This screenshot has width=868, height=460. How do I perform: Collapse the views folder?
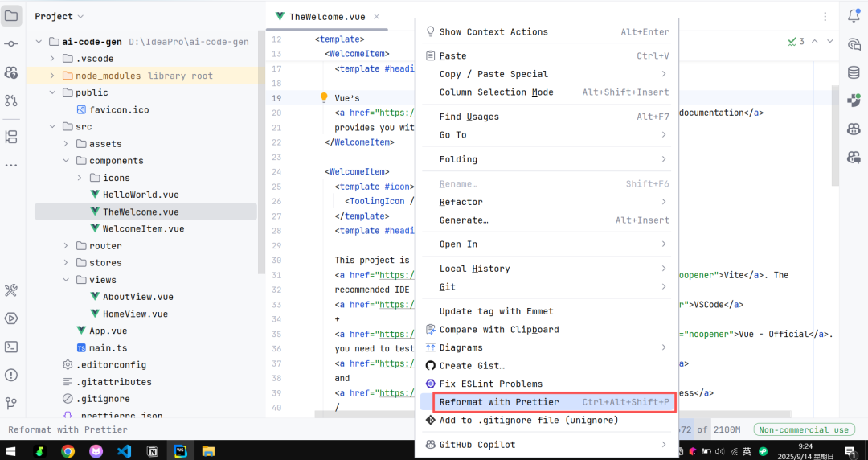pos(66,280)
